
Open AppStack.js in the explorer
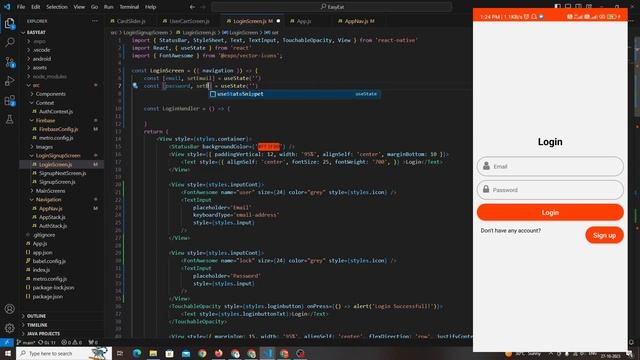52,217
